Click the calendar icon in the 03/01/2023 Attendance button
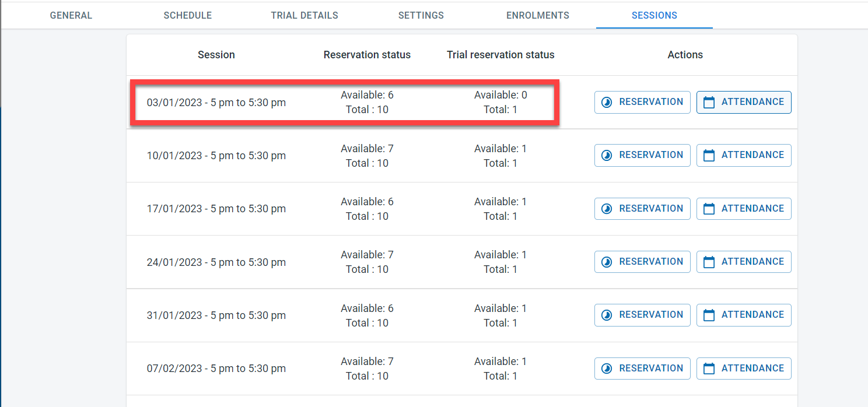Viewport: 868px width, 407px height. coord(709,102)
